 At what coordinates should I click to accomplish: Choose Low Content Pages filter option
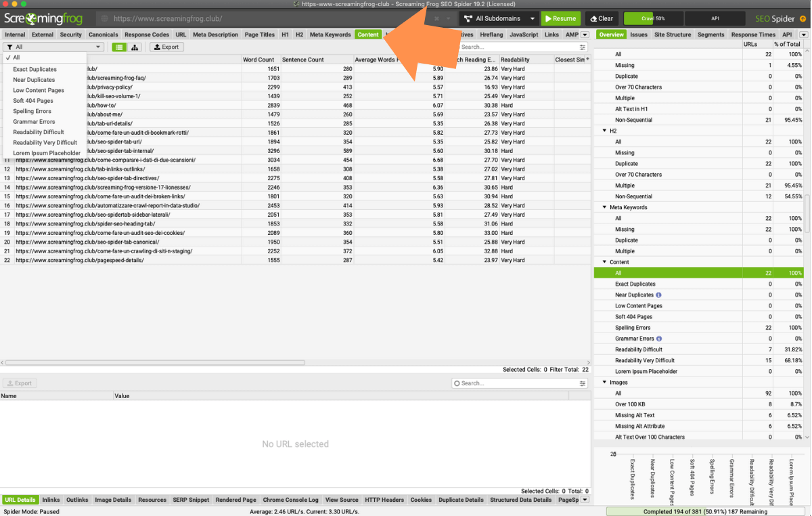pos(38,90)
